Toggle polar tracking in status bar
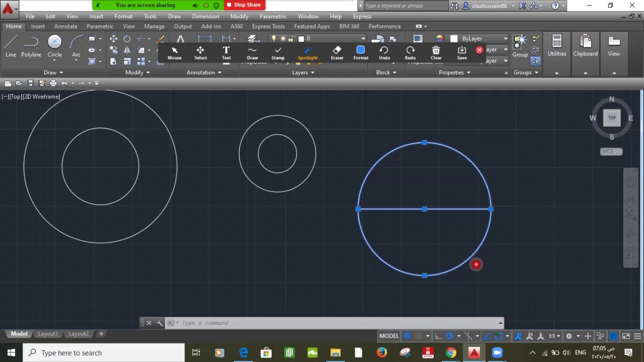This screenshot has width=644, height=362. point(450,336)
